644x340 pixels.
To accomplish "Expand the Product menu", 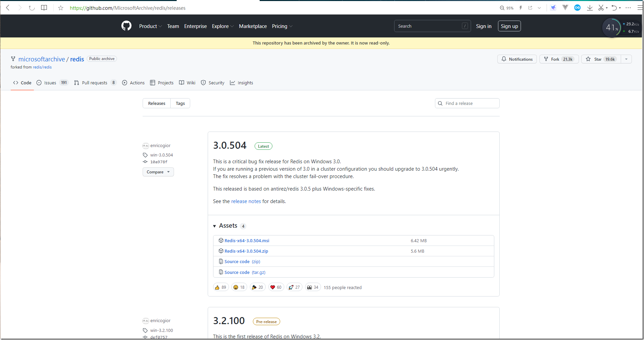I will (150, 26).
